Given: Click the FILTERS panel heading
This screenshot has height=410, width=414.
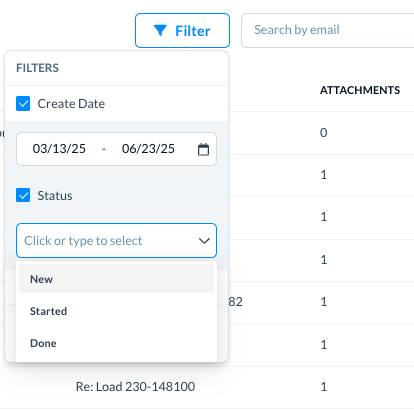Looking at the screenshot, I should point(37,68).
